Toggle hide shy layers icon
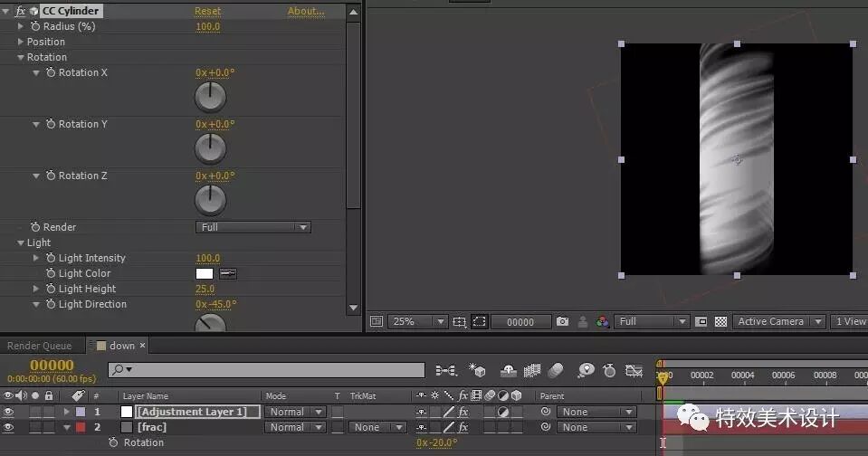The image size is (868, 456). click(x=508, y=370)
